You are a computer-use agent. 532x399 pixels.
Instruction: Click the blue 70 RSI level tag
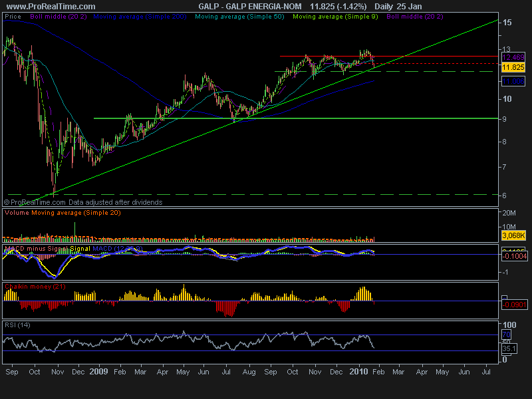click(x=506, y=335)
